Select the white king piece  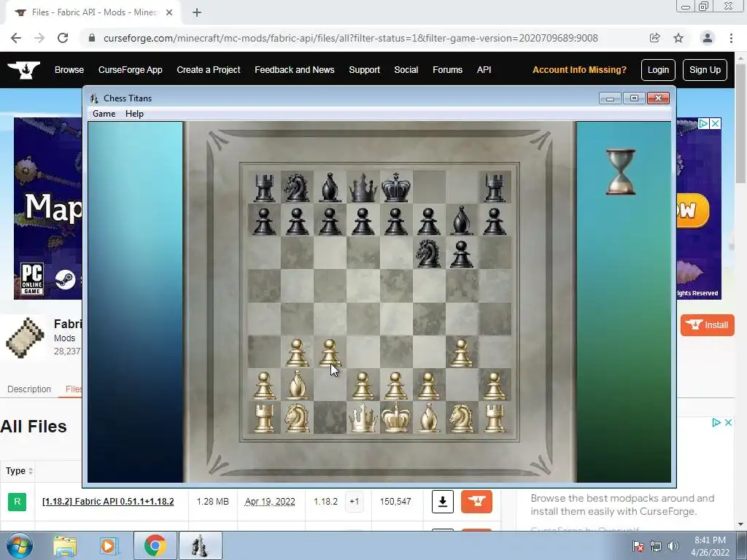click(x=396, y=418)
